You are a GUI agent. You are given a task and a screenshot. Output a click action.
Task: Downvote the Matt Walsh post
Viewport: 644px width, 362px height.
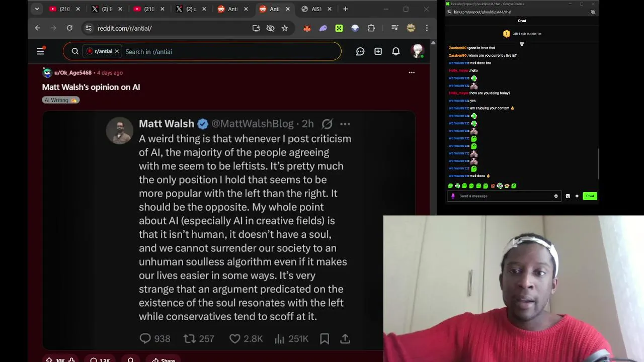click(x=71, y=360)
